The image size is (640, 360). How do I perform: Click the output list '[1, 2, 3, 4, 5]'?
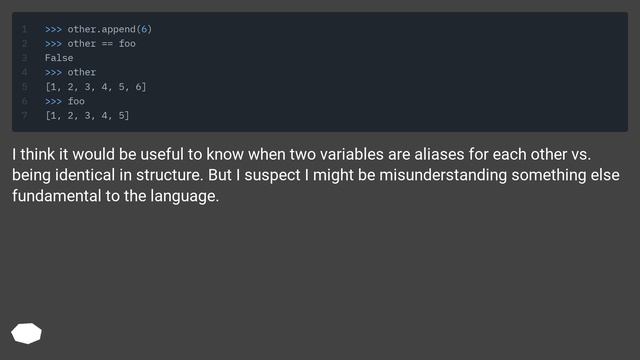point(87,116)
